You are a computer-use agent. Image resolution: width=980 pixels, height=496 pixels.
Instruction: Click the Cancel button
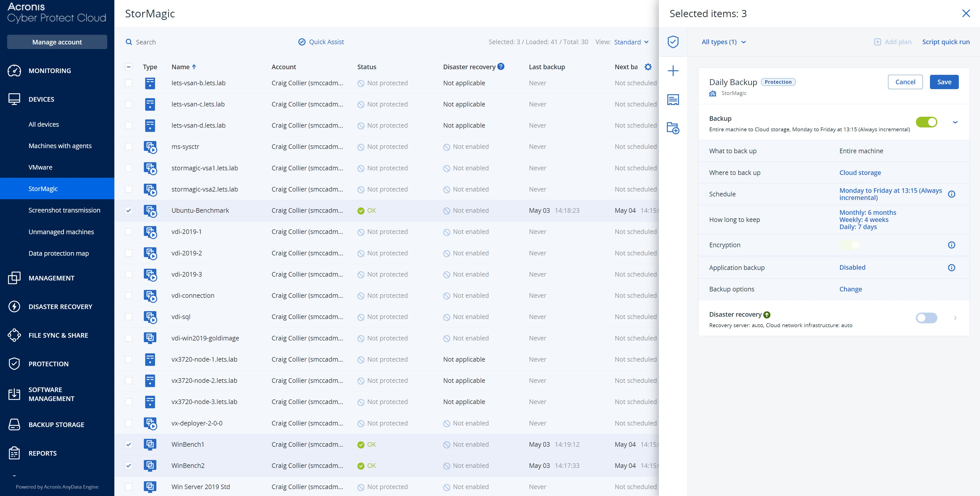tap(905, 82)
